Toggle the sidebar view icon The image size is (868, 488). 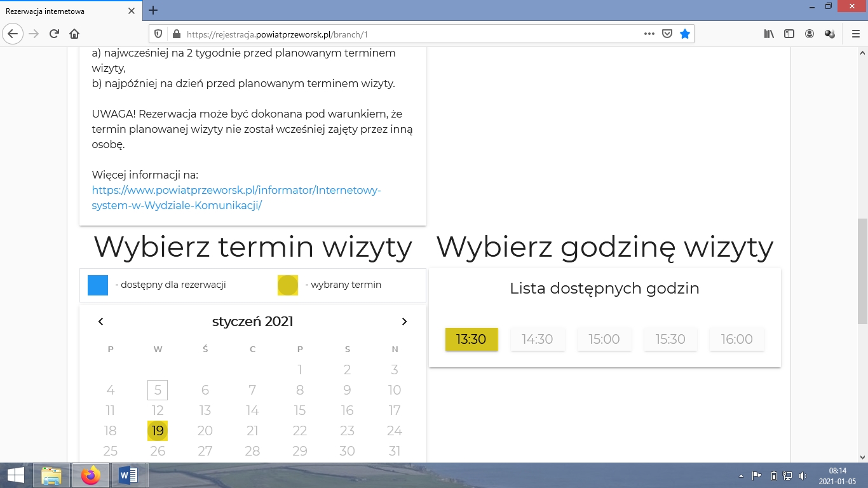click(x=789, y=34)
